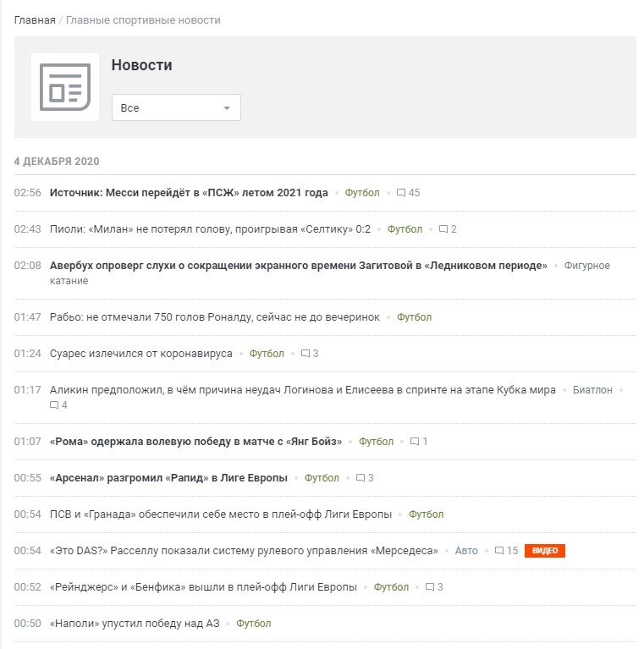Click the Биатлон category tag
This screenshot has width=644, height=649.
click(x=592, y=390)
